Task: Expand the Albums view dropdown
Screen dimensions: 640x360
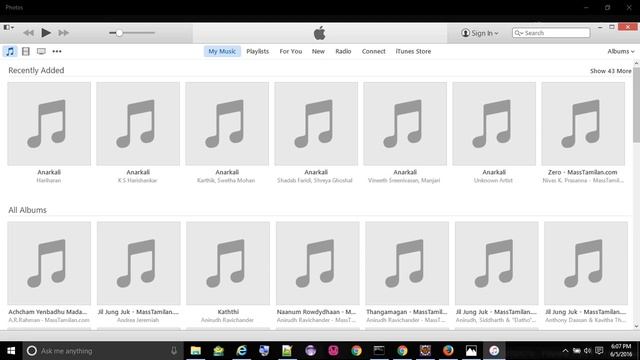Action: (x=621, y=51)
